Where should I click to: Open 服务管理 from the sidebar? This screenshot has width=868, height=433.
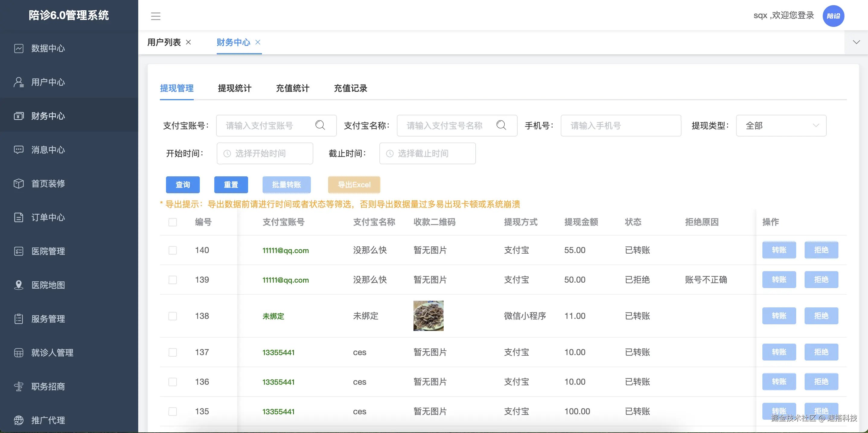47,319
